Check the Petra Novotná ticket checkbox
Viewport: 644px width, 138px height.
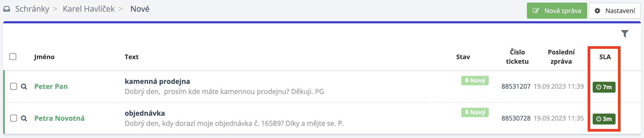point(14,118)
